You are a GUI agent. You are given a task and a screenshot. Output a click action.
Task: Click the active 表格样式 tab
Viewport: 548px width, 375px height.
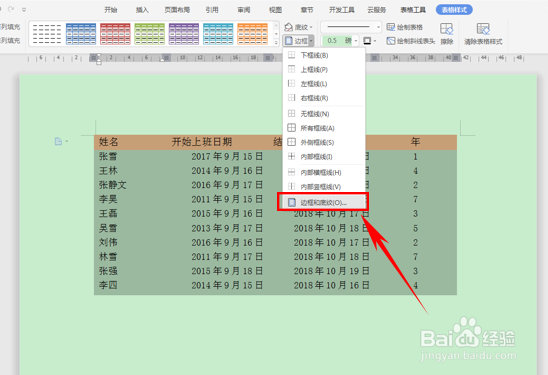(x=454, y=10)
